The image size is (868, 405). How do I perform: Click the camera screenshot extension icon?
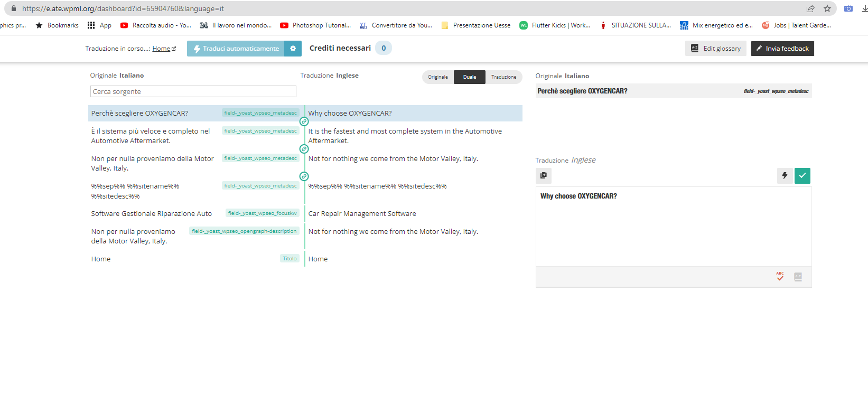coord(848,8)
